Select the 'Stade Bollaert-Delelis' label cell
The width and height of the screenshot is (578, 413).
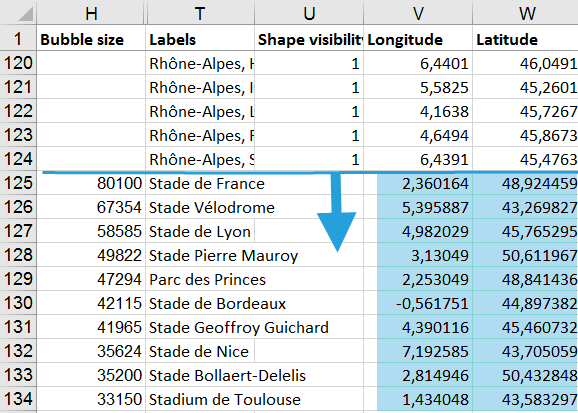coord(200,375)
